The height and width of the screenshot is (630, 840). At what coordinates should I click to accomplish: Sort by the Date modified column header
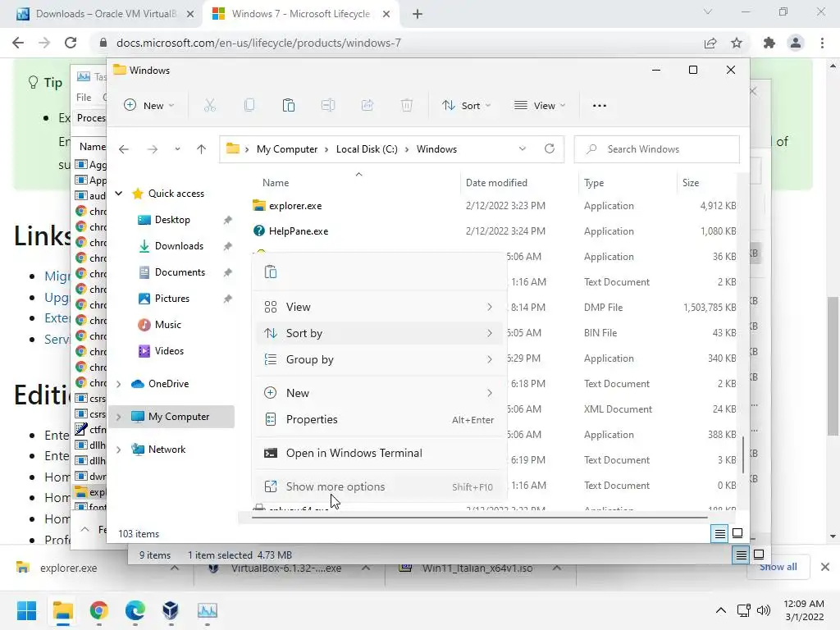496,183
